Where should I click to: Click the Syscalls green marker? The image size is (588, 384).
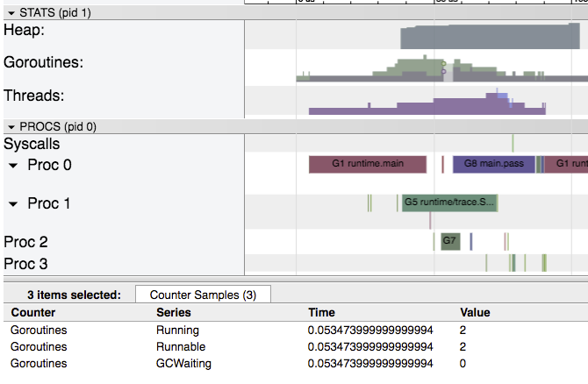[513, 144]
